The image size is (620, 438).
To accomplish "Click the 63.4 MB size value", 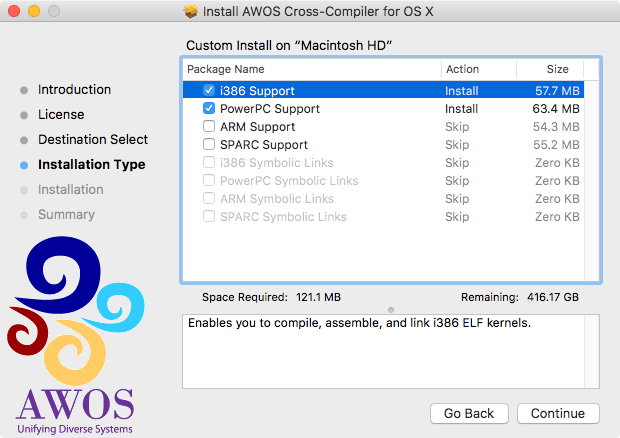I will point(556,109).
